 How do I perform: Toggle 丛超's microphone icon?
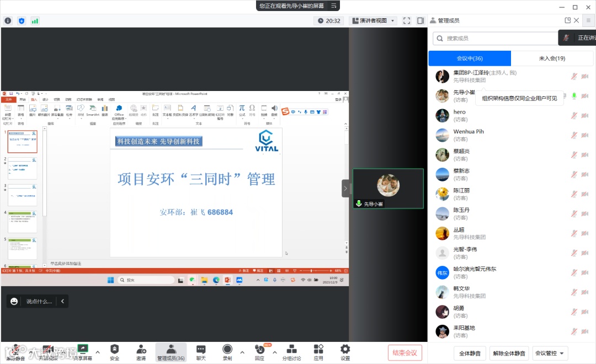pos(574,233)
